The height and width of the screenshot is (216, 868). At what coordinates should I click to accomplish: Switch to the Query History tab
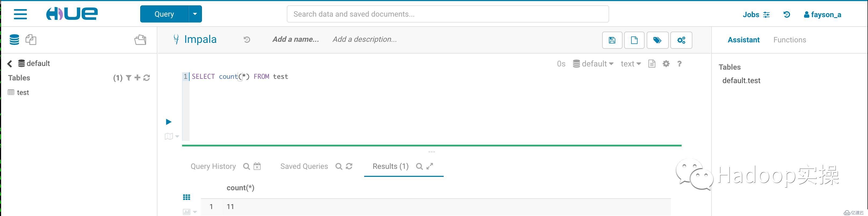tap(213, 166)
